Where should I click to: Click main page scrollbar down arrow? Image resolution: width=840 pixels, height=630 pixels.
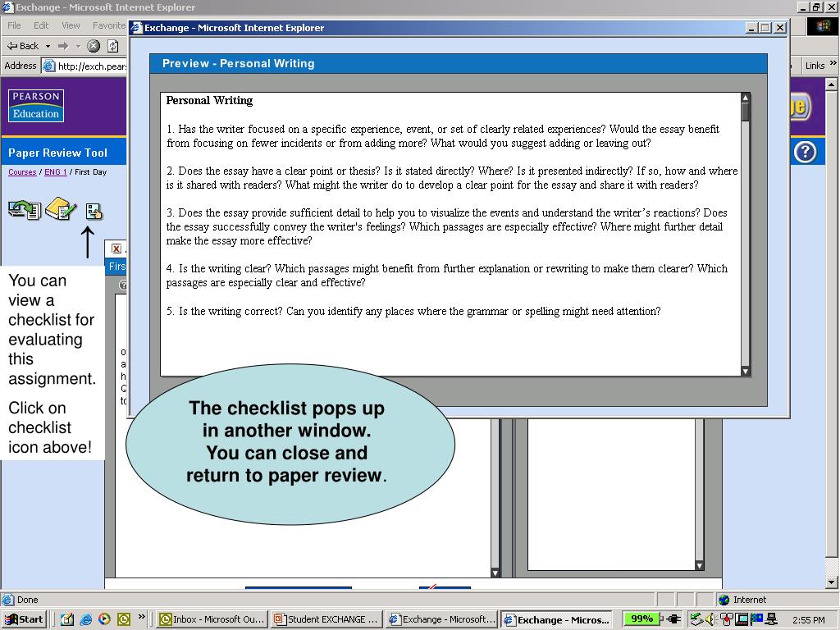click(831, 582)
